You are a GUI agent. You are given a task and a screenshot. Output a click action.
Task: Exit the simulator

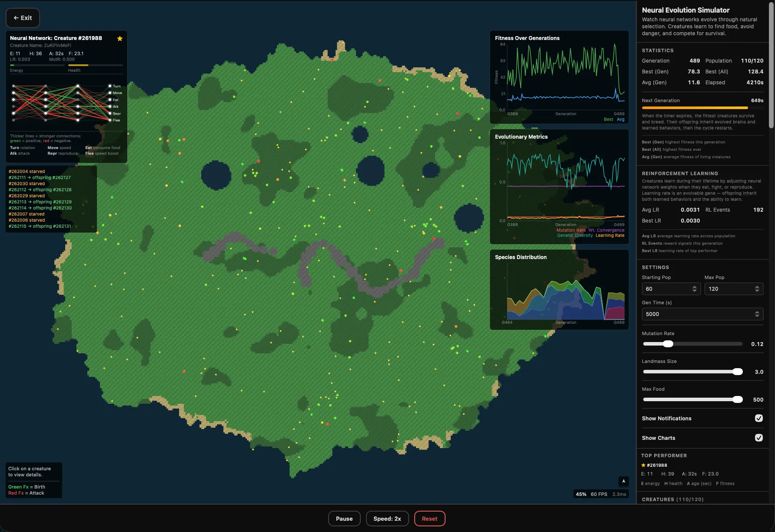23,18
